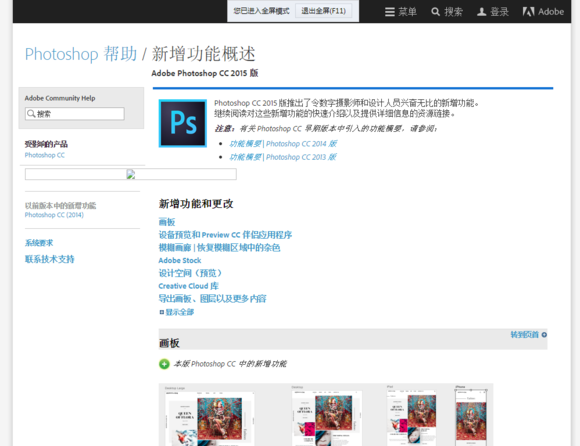Click the broken image placeholder box

(x=131, y=174)
